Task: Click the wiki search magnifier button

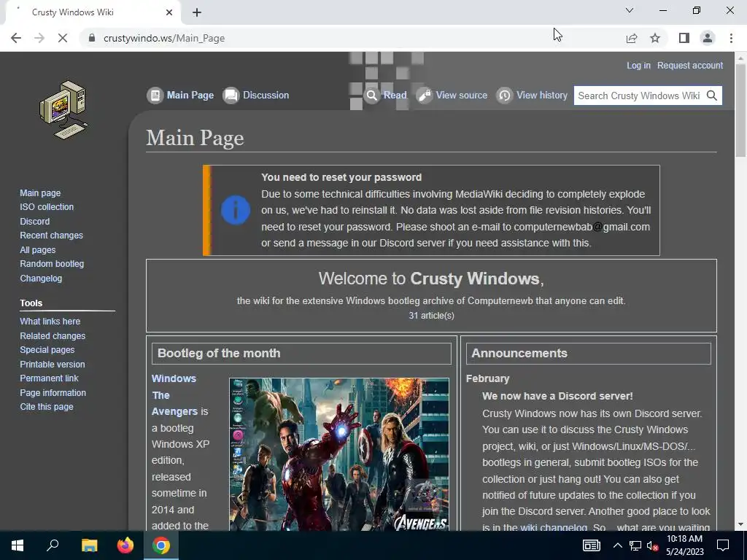Action: click(x=712, y=96)
